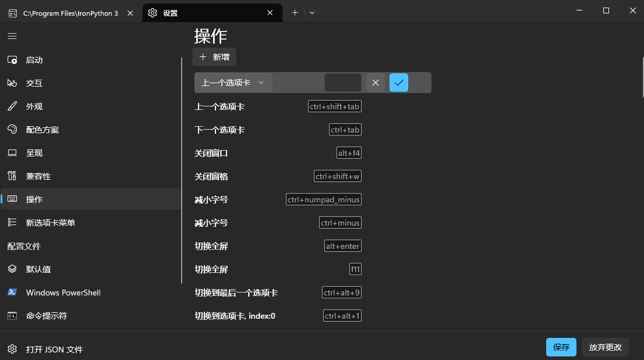Click the gear icon for 打开 JSON 文件
This screenshot has width=644, height=360.
(x=12, y=350)
